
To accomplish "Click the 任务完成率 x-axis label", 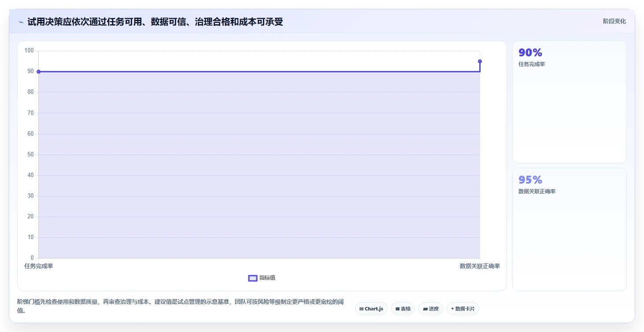I will coord(39,266).
